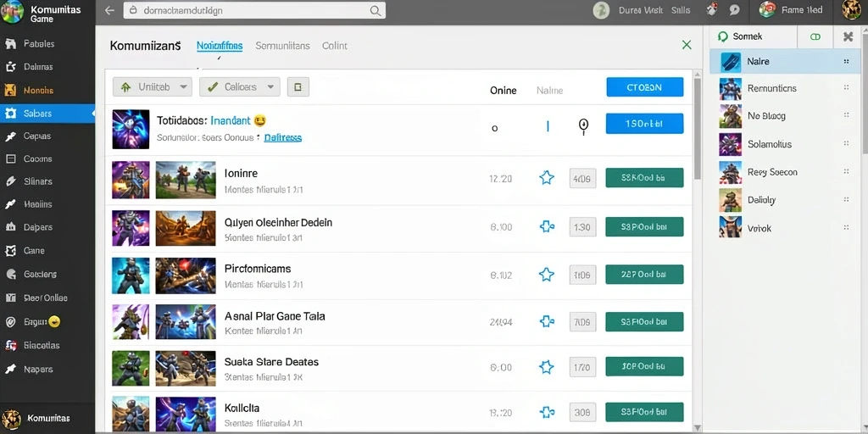
Task: Close the community panel with green X
Action: pos(687,45)
